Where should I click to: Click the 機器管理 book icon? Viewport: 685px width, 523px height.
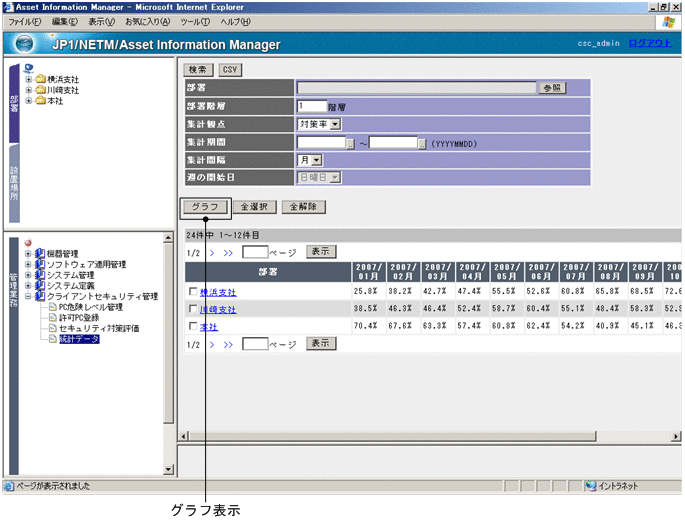tap(40, 254)
